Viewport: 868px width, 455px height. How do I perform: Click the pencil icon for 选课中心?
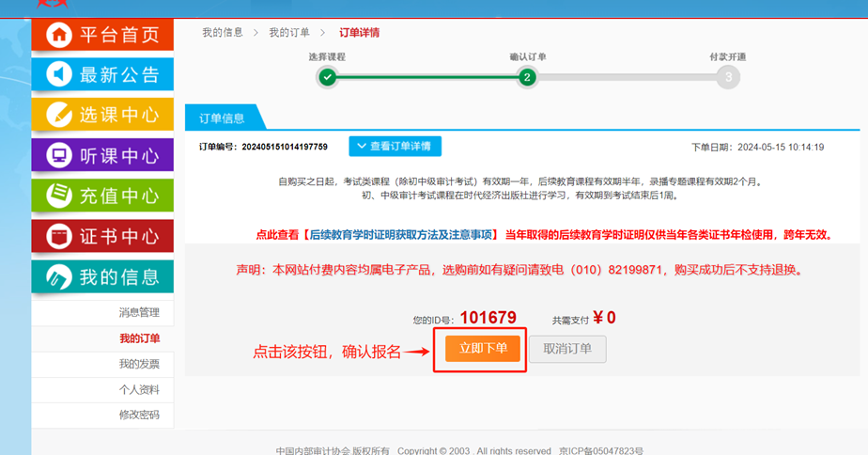58,115
